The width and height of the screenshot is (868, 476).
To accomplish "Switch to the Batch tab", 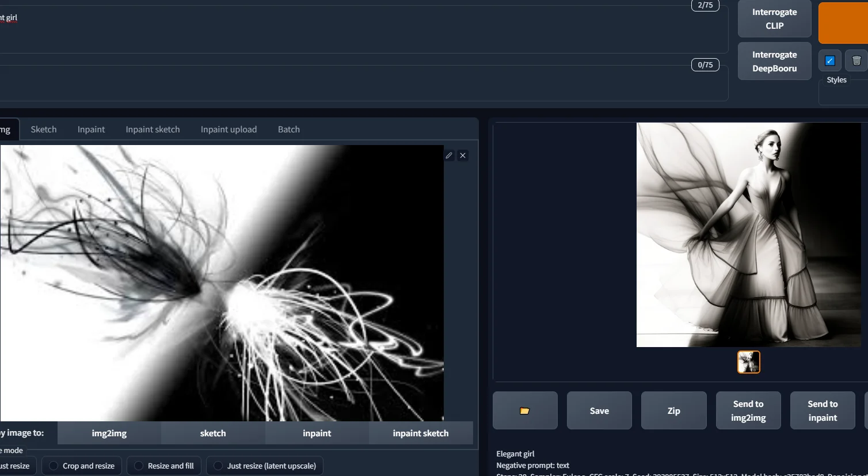I will [x=289, y=130].
